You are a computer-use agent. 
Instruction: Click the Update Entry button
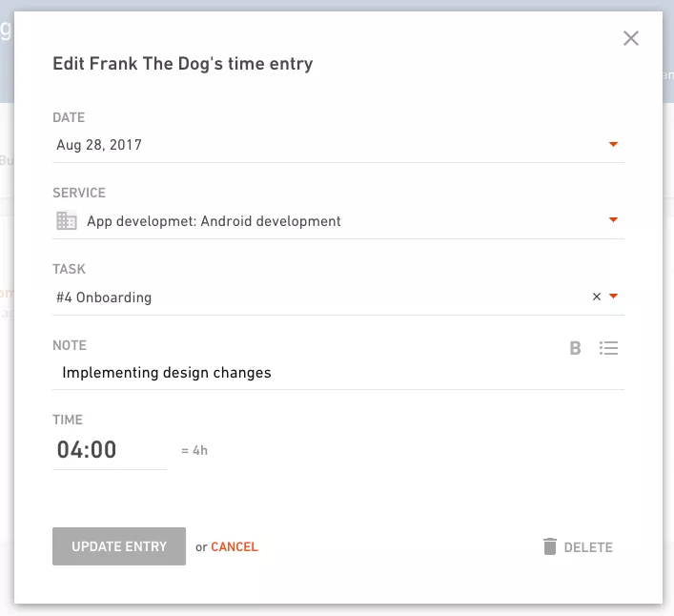(119, 546)
